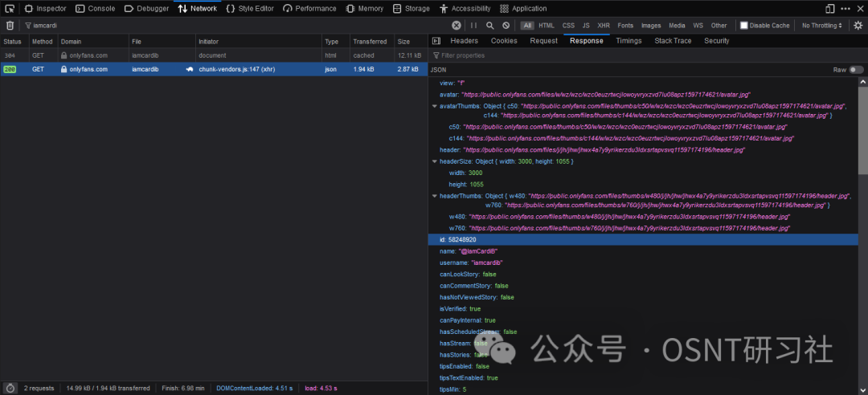
Task: Switch to the Inspector tab
Action: (45, 8)
